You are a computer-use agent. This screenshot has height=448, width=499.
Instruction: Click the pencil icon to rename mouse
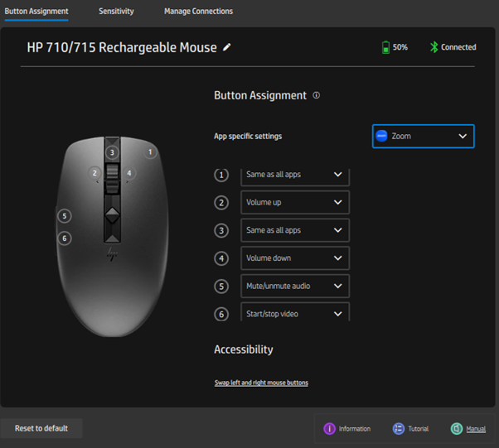[226, 47]
